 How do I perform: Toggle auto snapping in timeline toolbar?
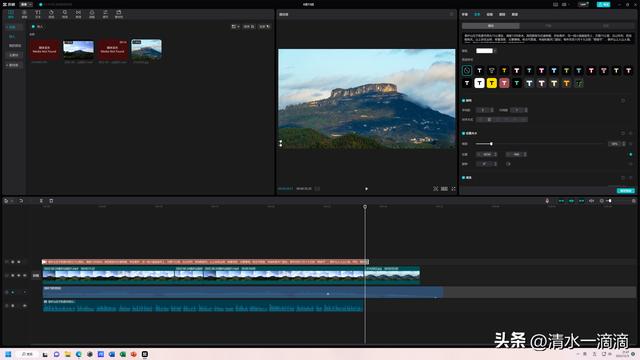pyautogui.click(x=571, y=201)
